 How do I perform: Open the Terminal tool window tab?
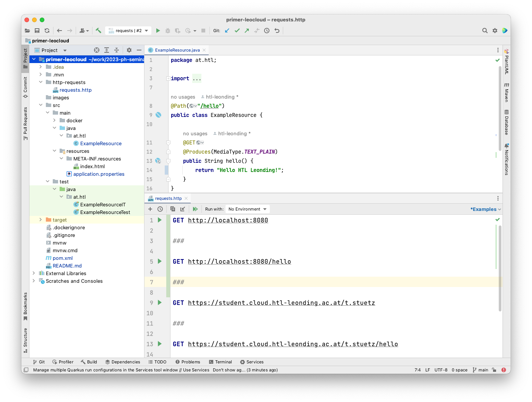coord(221,362)
